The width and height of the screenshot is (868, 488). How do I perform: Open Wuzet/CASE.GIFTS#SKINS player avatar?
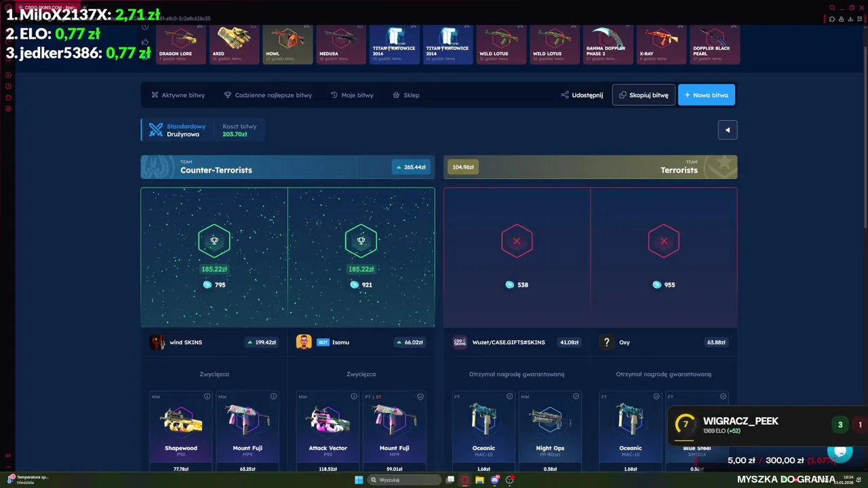click(460, 342)
